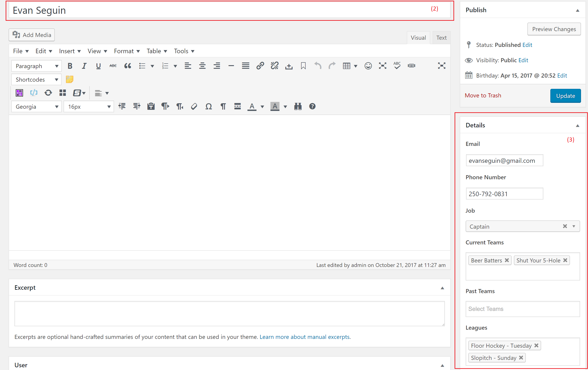The width and height of the screenshot is (588, 370).
Task: Create a numbered list
Action: pyautogui.click(x=165, y=66)
